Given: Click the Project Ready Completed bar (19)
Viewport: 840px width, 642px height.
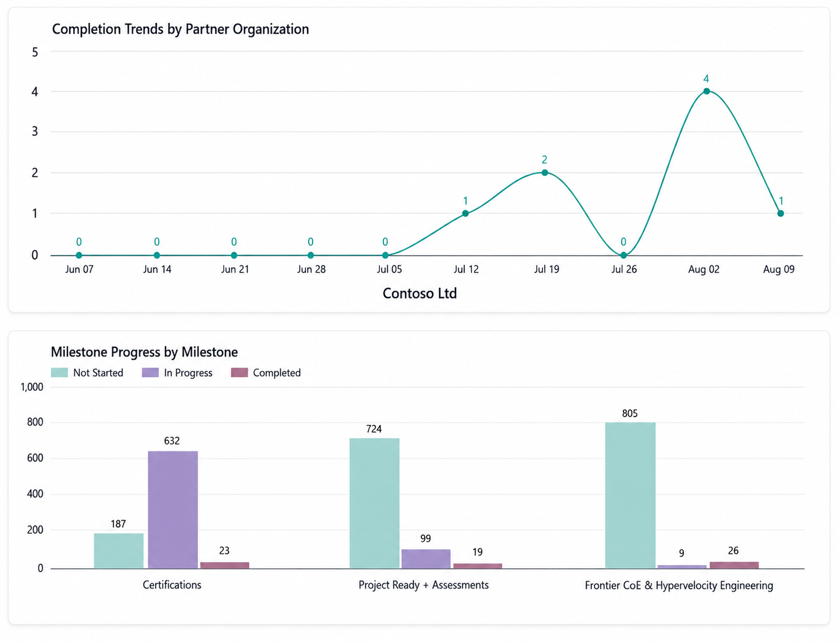Looking at the screenshot, I should 478,566.
